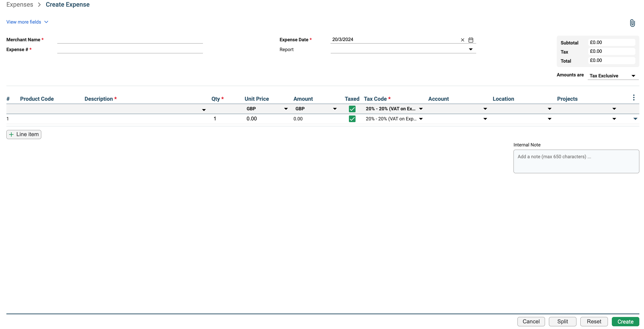This screenshot has height=329, width=644.
Task: Click the Create button
Action: click(x=625, y=321)
